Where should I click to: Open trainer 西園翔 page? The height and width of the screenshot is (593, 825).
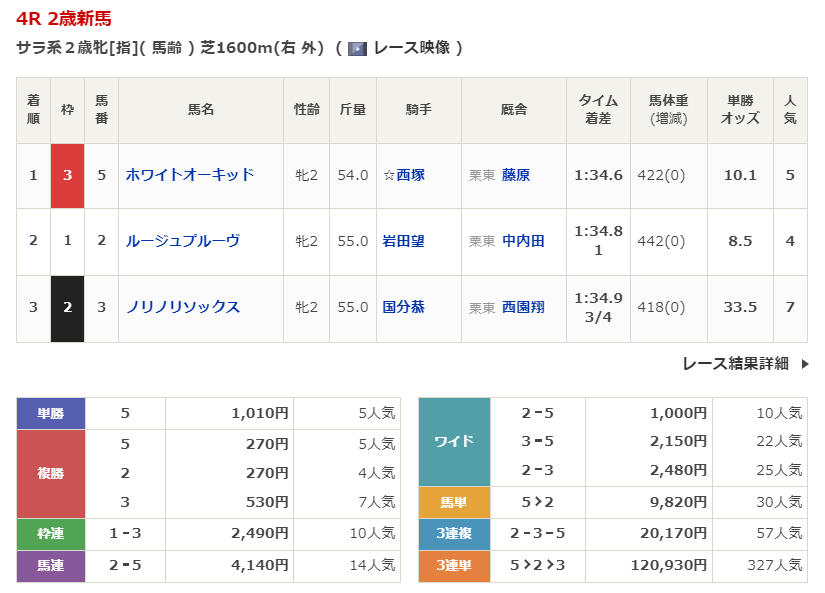point(523,307)
